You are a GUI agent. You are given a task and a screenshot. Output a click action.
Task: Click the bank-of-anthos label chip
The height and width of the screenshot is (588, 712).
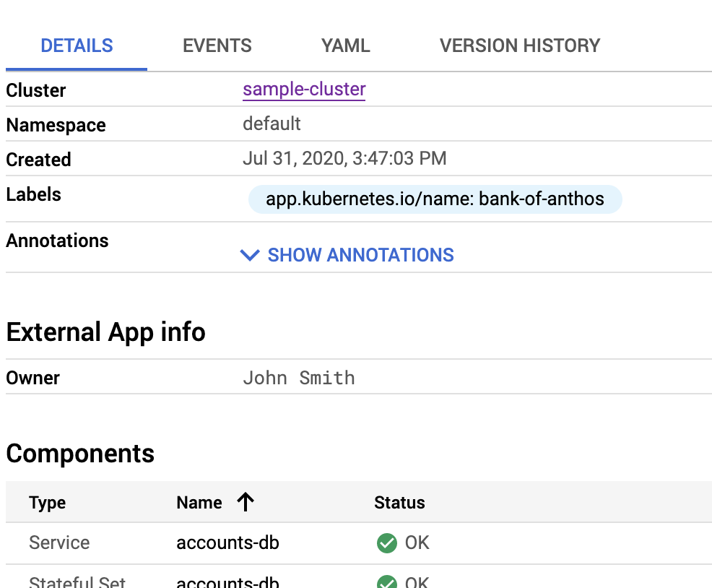tap(435, 199)
